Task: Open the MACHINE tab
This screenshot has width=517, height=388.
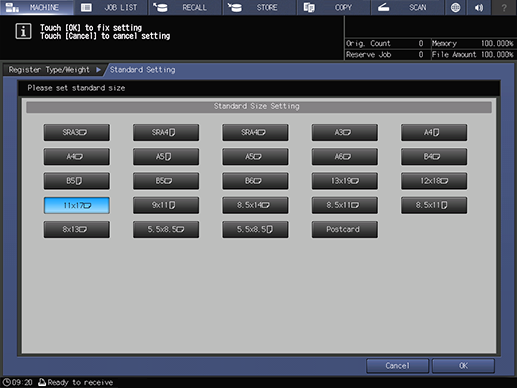Action: (37, 7)
